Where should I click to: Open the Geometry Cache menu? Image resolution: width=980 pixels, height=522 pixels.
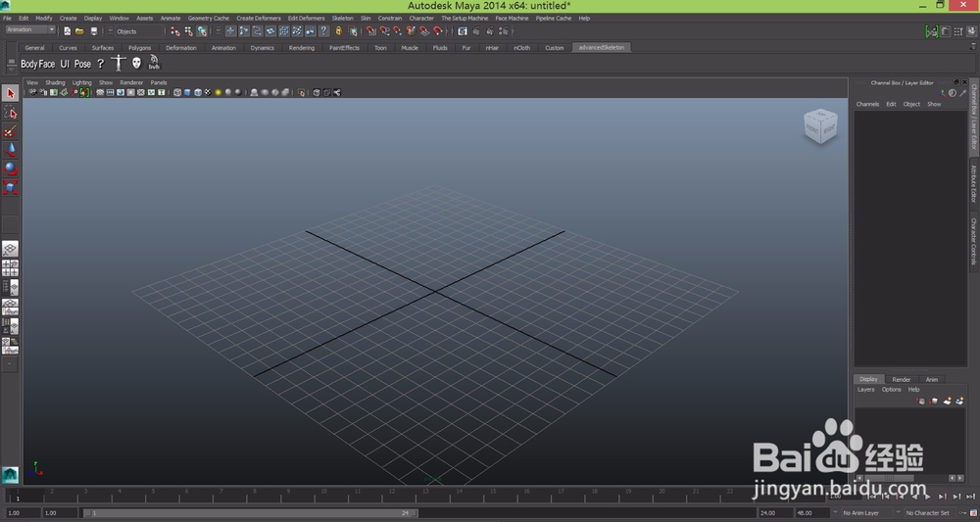coord(208,18)
